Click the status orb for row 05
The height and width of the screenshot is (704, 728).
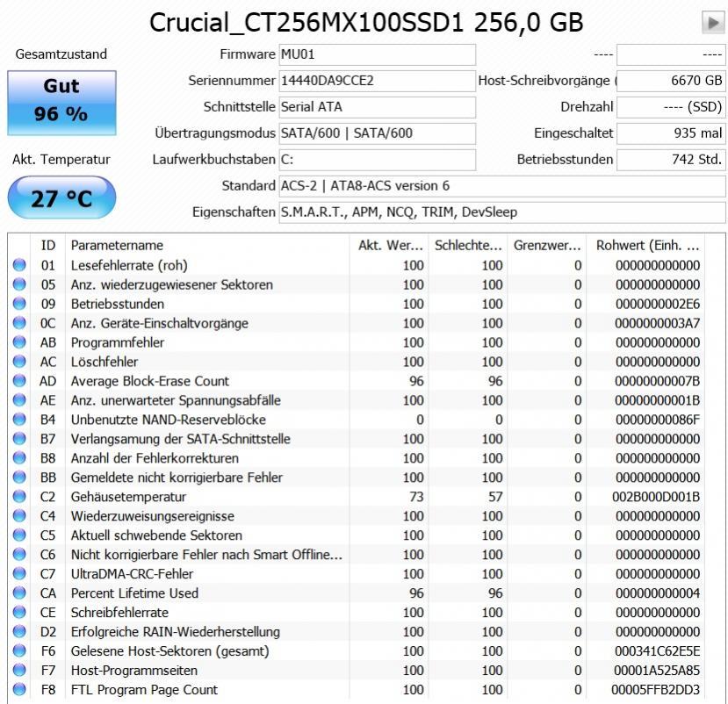(19, 284)
